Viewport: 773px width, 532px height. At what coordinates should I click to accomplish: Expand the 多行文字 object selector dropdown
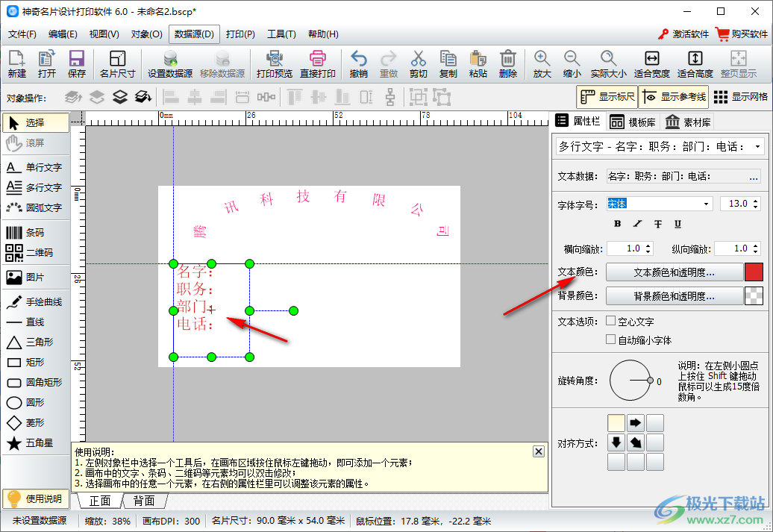[757, 146]
